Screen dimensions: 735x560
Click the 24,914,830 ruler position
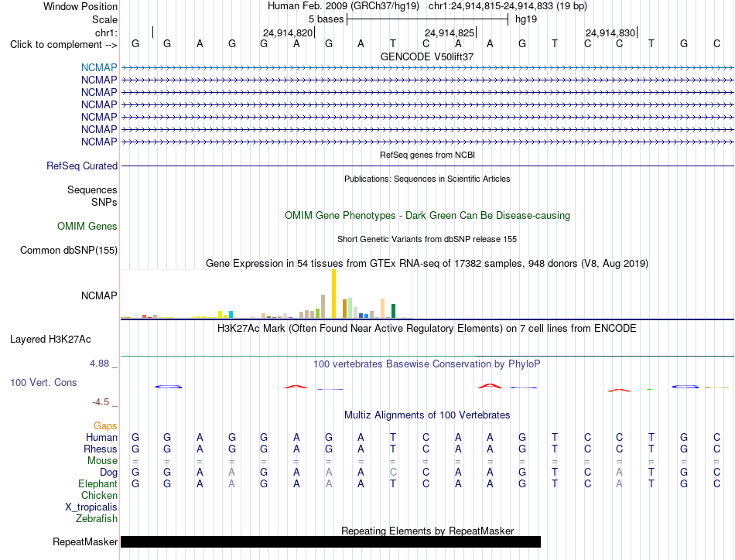(x=610, y=32)
